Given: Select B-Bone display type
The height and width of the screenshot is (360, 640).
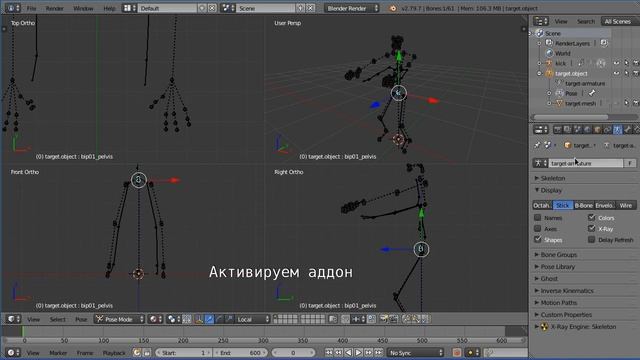Looking at the screenshot, I should tap(584, 205).
